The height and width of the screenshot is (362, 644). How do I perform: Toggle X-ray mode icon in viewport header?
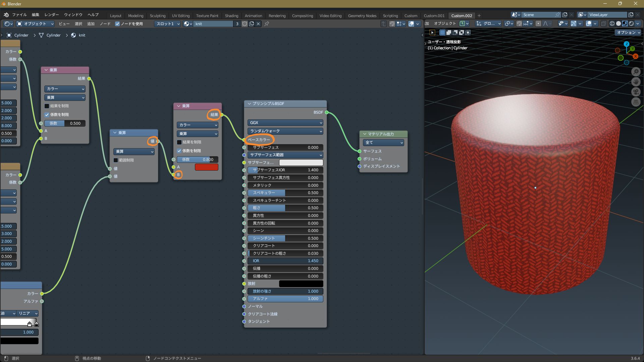coord(603,23)
